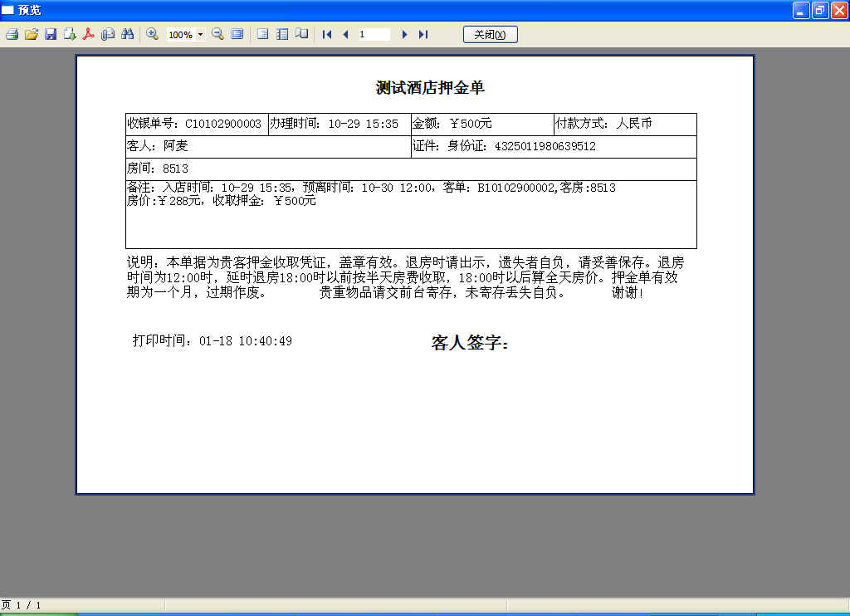
Task: Click the 办理时间 10-29 15:35 cell
Action: tap(340, 125)
